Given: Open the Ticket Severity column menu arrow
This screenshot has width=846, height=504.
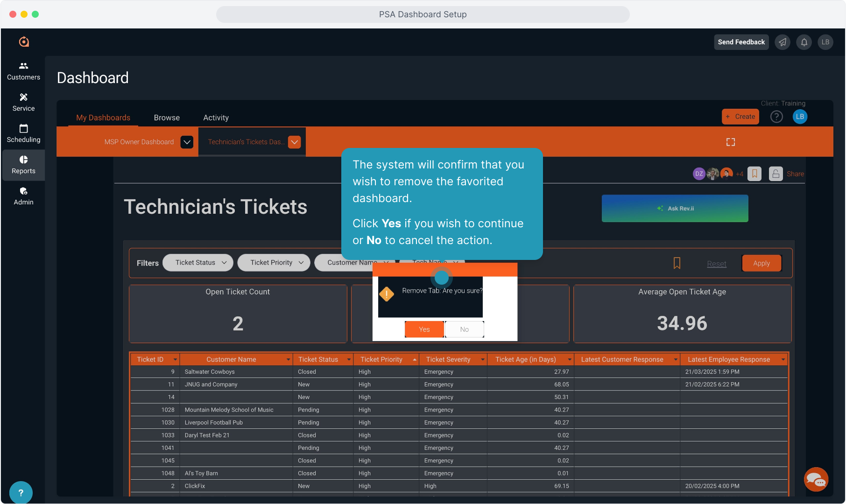Looking at the screenshot, I should [482, 359].
